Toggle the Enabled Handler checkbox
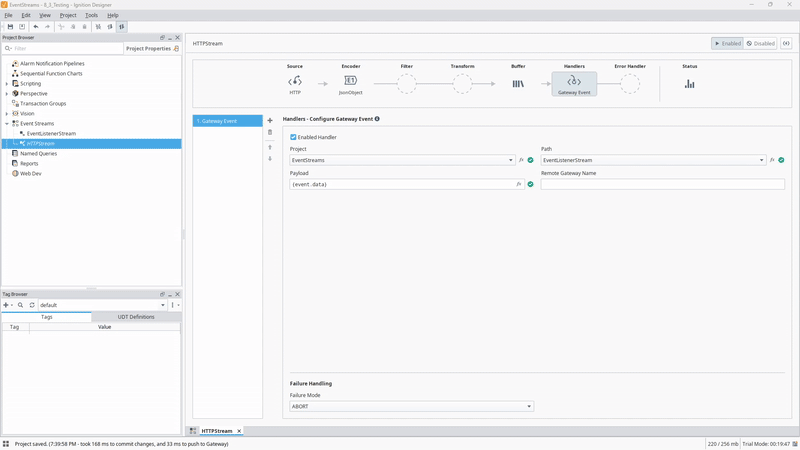Screen dimensions: 800x450 pos(293,137)
